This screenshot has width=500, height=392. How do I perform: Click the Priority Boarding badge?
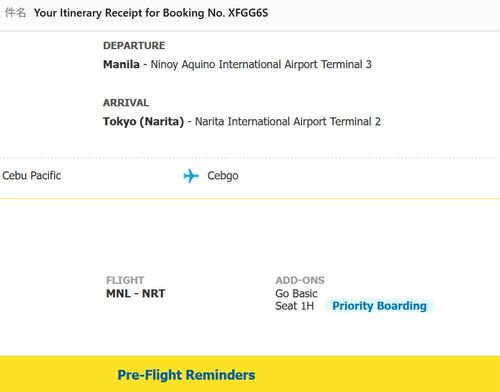coord(379,306)
